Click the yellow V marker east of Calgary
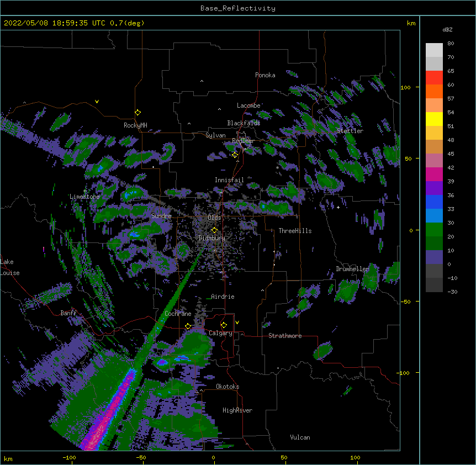This screenshot has width=476, height=465. 237,323
